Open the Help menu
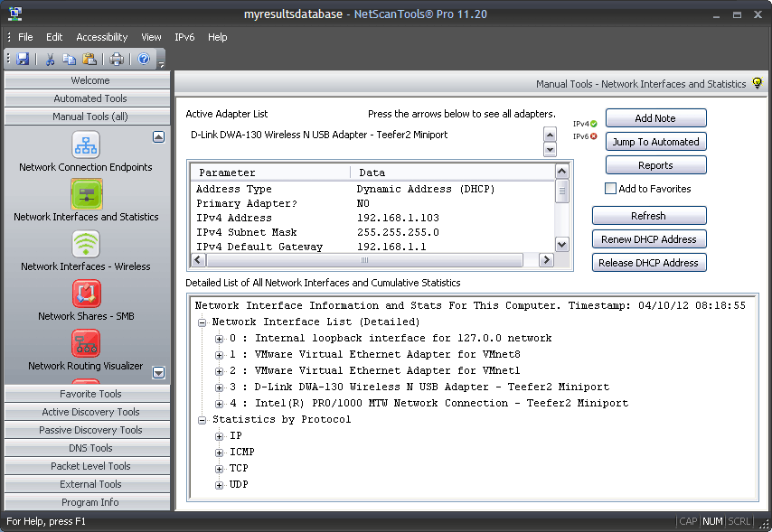Viewport: 772px width, 532px height. pyautogui.click(x=217, y=37)
